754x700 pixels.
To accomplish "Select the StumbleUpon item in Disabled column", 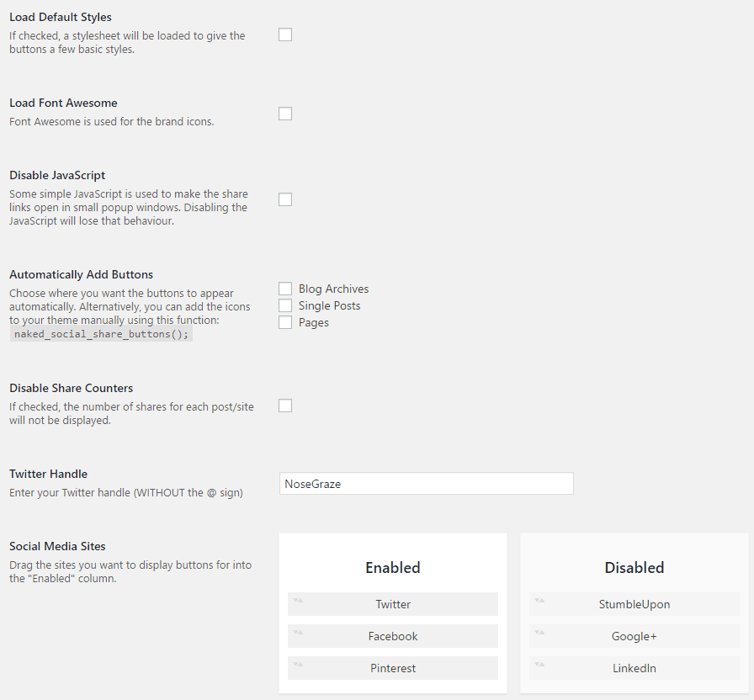I will click(x=635, y=604).
